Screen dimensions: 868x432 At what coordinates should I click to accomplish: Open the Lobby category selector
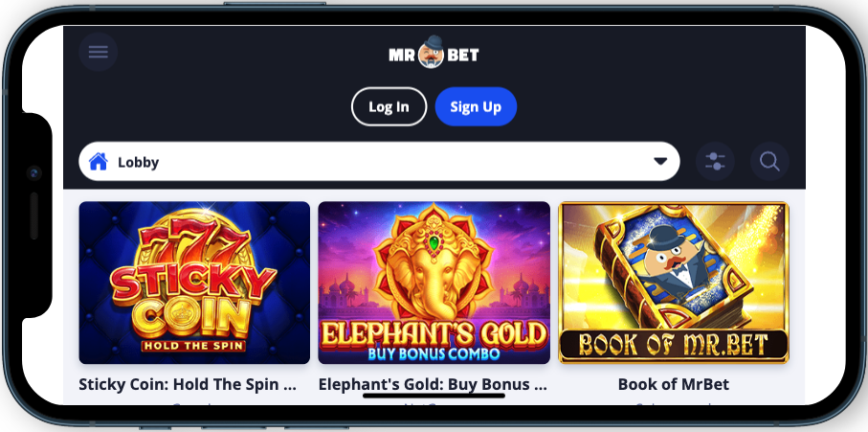click(379, 161)
